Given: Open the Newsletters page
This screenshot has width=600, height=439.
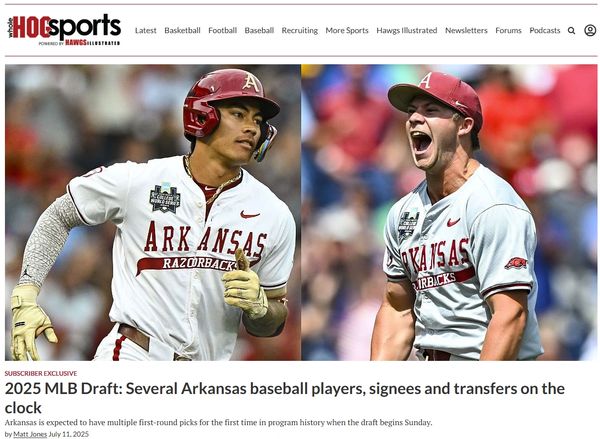Looking at the screenshot, I should (466, 30).
